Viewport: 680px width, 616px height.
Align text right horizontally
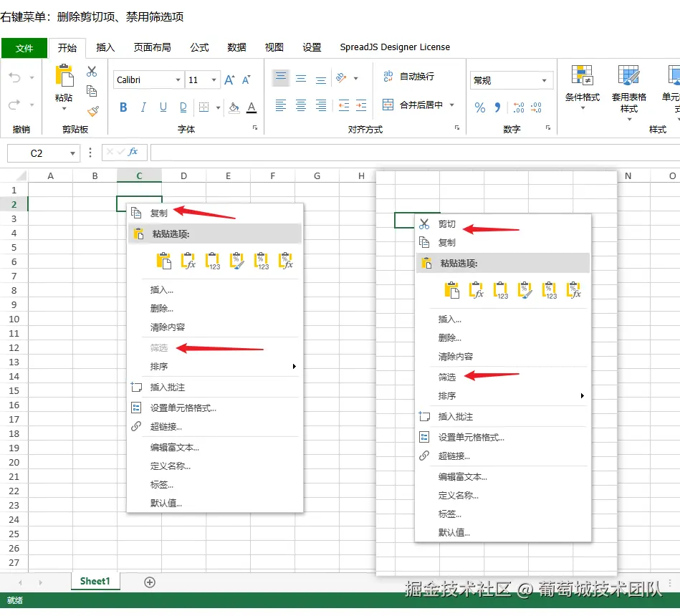coord(321,105)
